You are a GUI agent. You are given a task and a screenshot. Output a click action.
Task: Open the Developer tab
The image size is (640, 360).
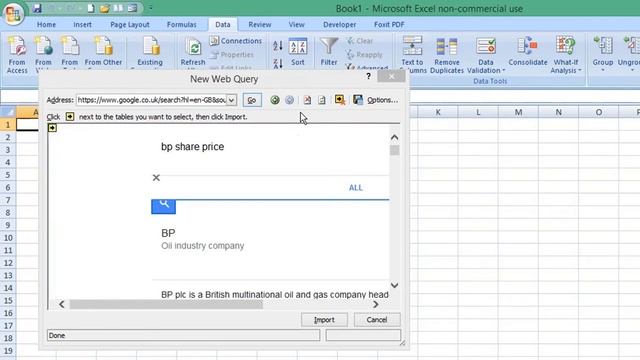pyautogui.click(x=339, y=24)
